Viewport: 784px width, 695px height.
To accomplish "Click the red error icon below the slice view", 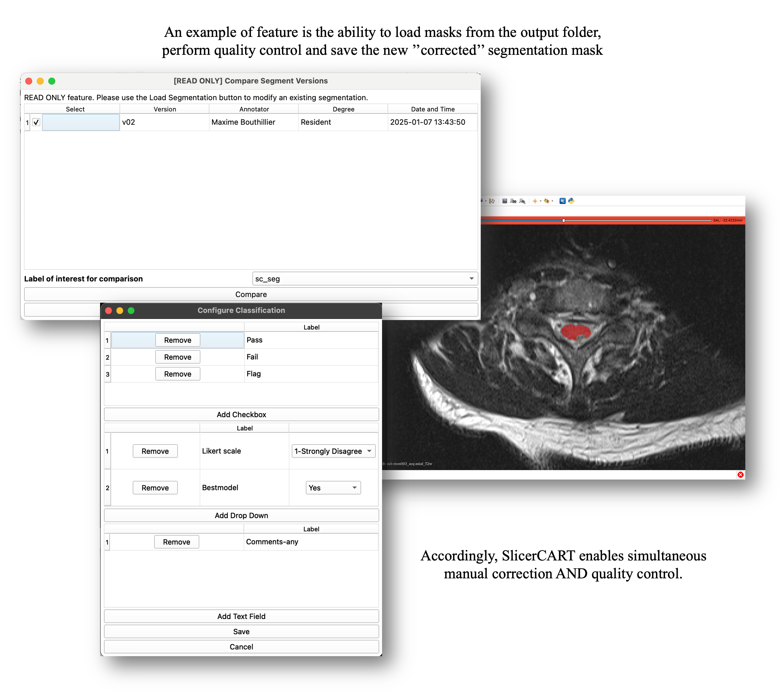I will [740, 475].
